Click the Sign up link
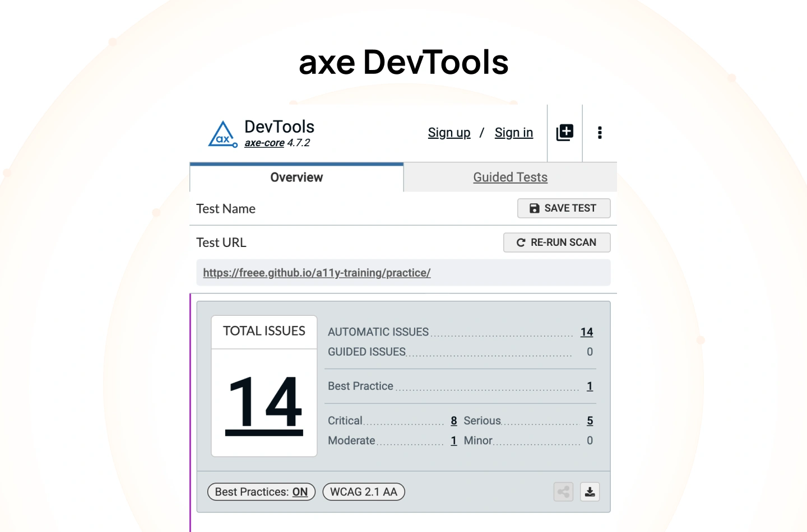807x532 pixels. (x=449, y=133)
